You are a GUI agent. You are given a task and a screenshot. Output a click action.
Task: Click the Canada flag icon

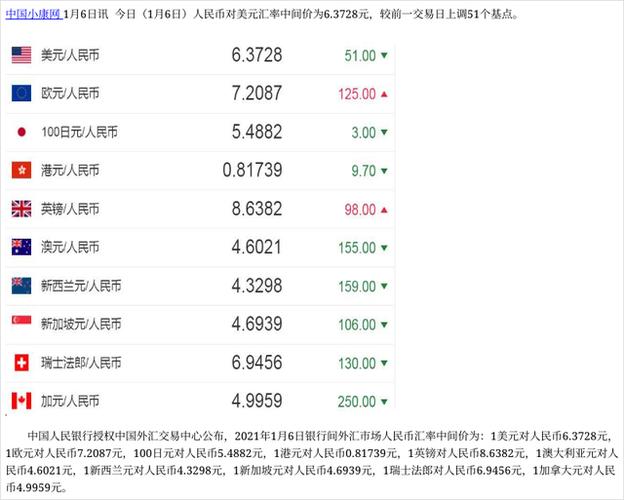(x=21, y=400)
